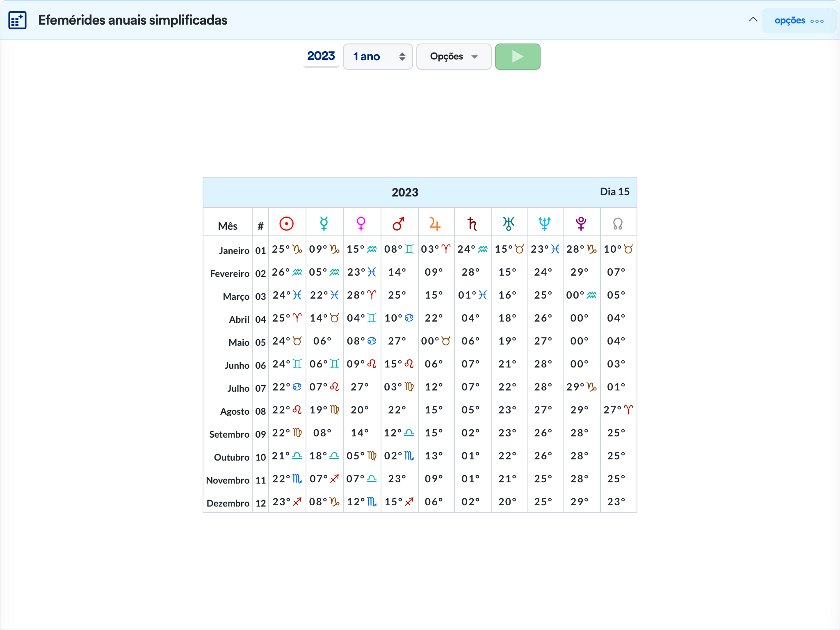Select the Outubro row label

(x=231, y=457)
